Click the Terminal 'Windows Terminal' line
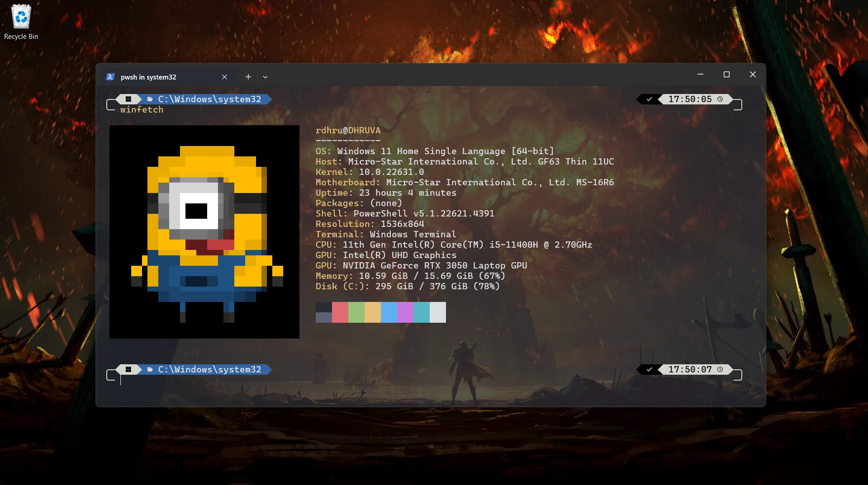This screenshot has width=868, height=485. pyautogui.click(x=386, y=235)
